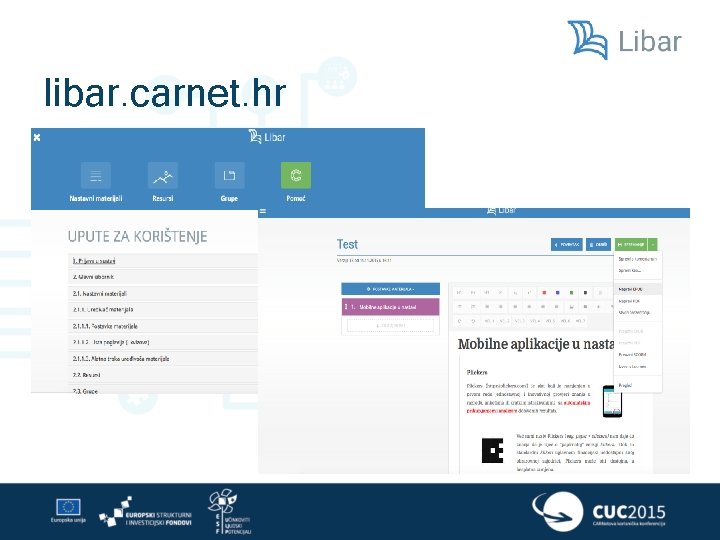The height and width of the screenshot is (540, 720).
Task: Open the '2.1.1.1. Postavke materijala' help entry
Action: [x=163, y=326]
